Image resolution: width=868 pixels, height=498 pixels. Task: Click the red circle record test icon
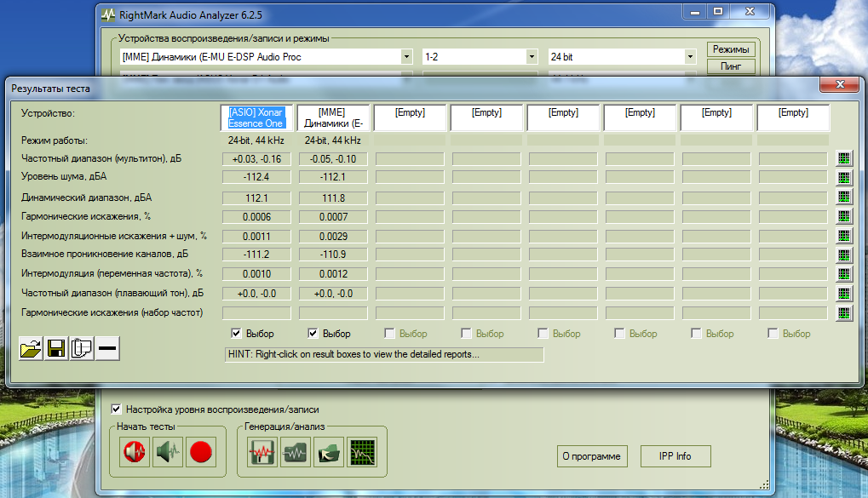point(201,452)
